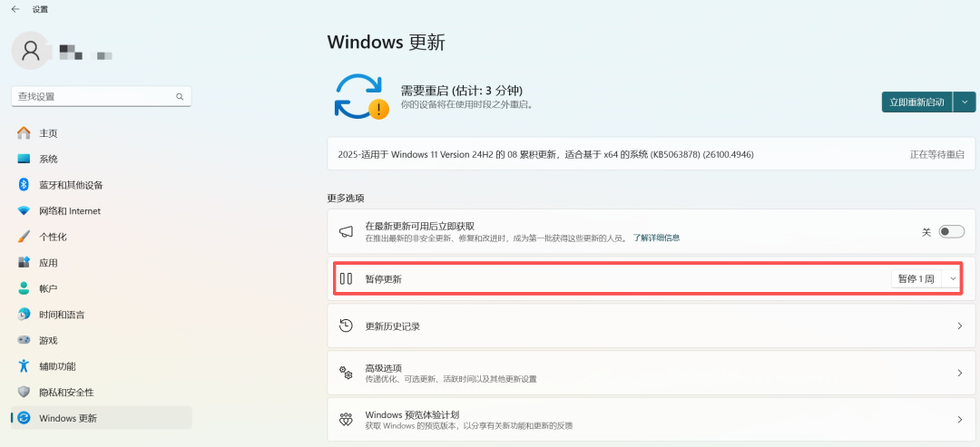
Task: Open the 了解详细信息 link
Action: (656, 238)
